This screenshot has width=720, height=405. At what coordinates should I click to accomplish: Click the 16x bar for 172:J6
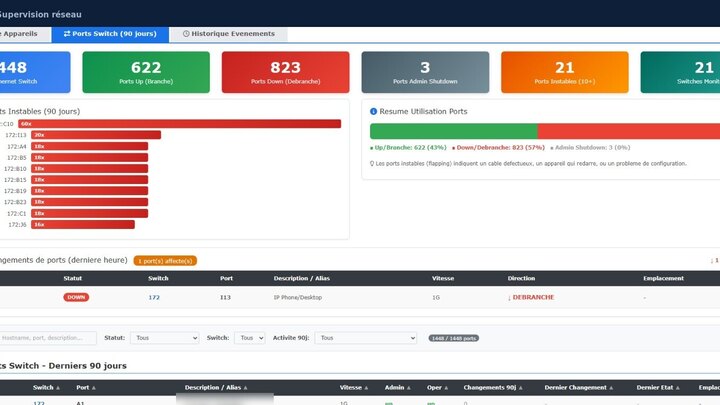click(x=83, y=225)
